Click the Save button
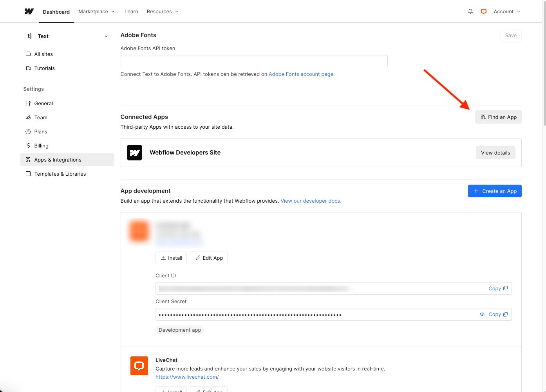This screenshot has height=392, width=546. (511, 35)
